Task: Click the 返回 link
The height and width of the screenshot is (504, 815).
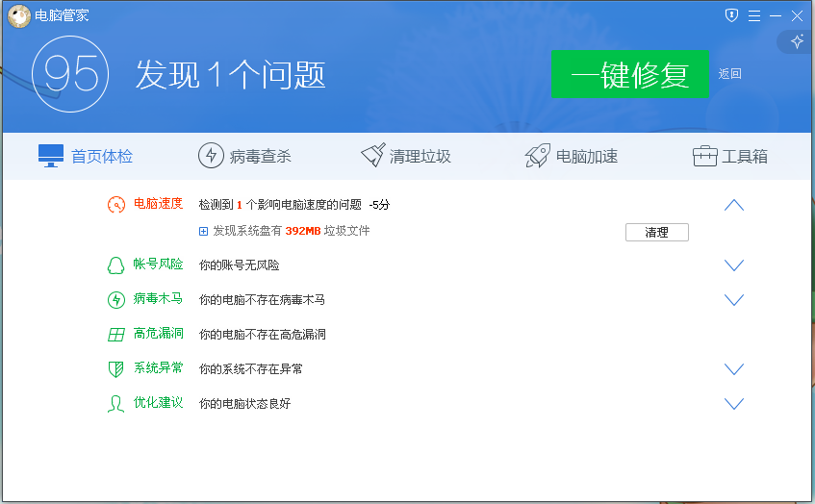Action: tap(729, 74)
